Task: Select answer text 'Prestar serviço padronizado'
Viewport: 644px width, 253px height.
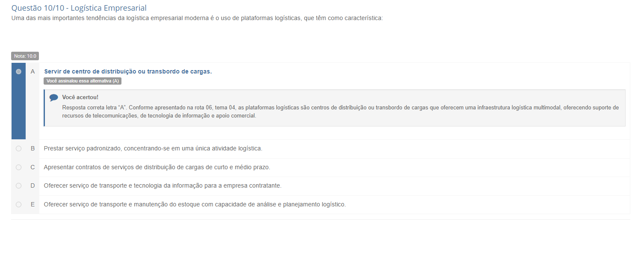Action: click(153, 148)
